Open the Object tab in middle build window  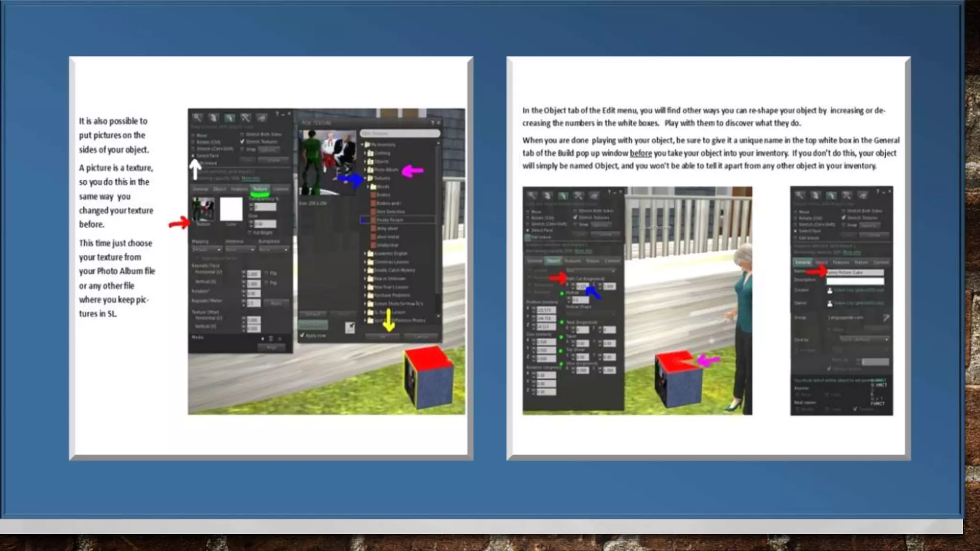coord(553,261)
